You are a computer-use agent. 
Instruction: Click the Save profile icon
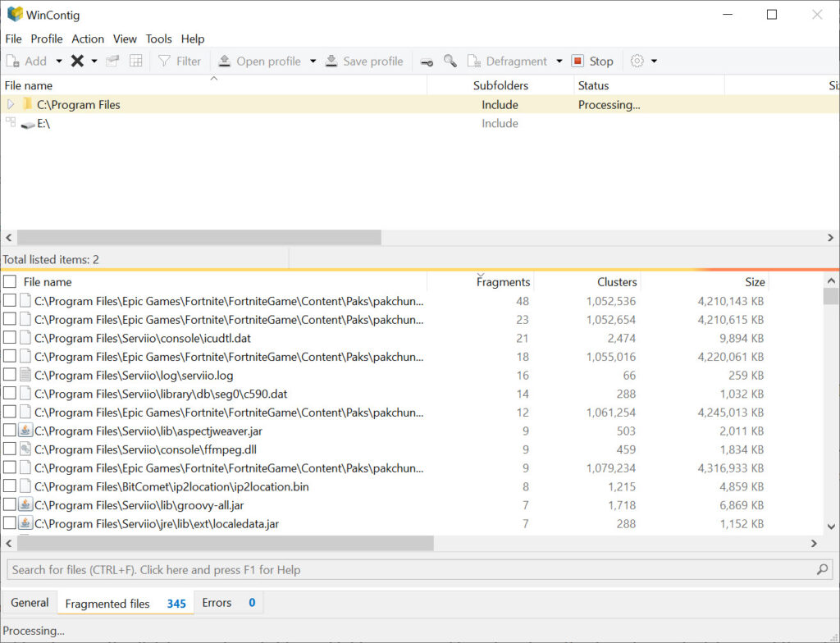pyautogui.click(x=331, y=61)
